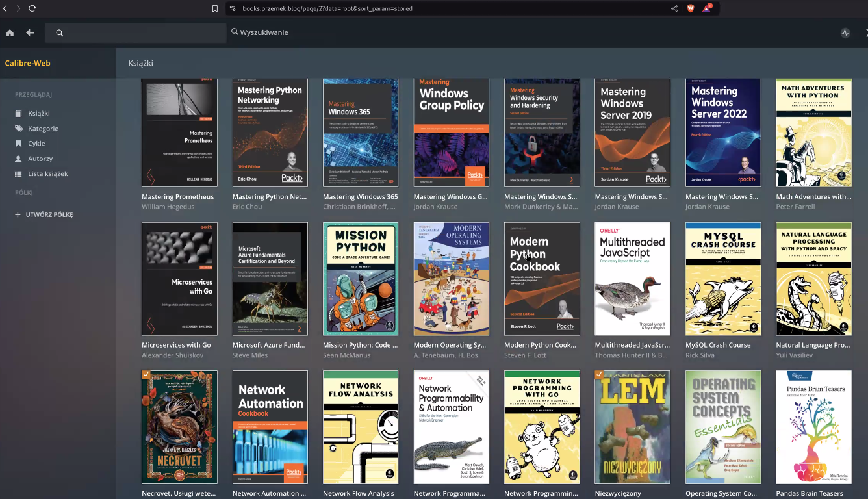Open Multithreaded JavaScript cover
The height and width of the screenshot is (499, 868).
[x=632, y=279]
